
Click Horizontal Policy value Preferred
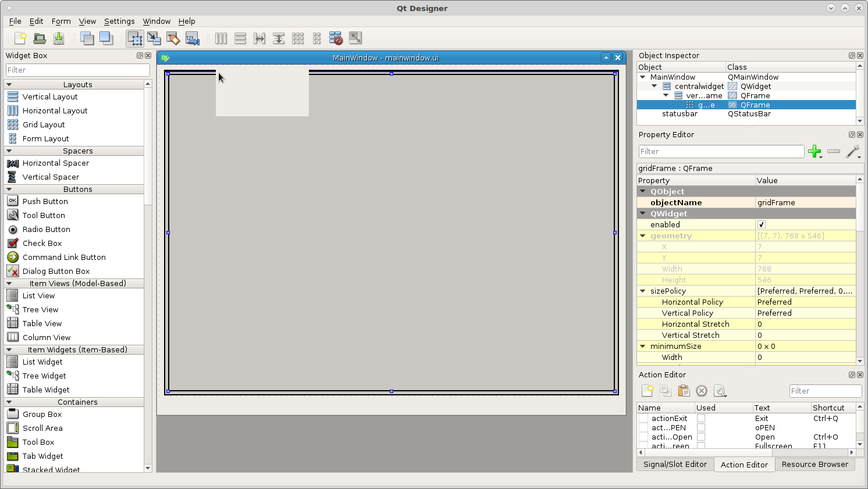tap(805, 302)
